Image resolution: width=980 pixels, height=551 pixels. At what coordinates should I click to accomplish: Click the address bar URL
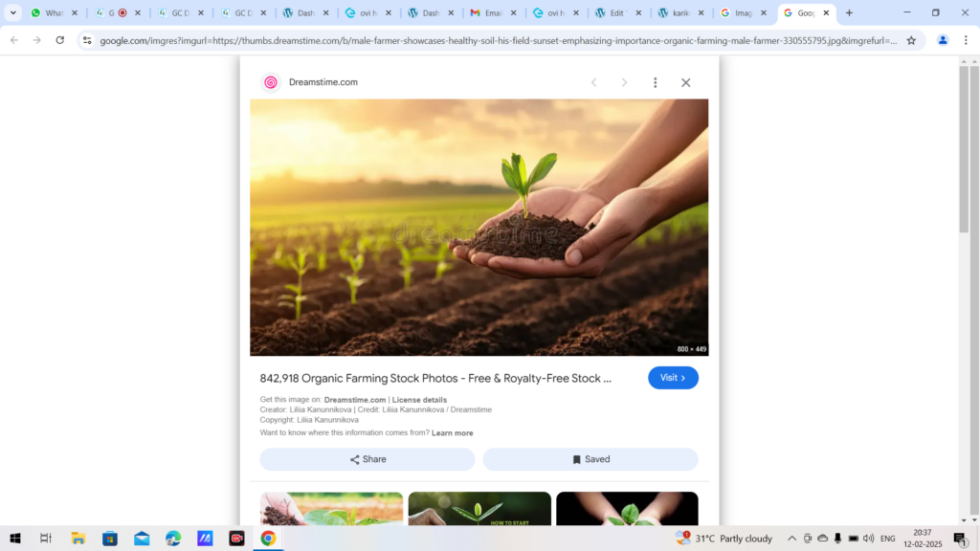coord(498,40)
